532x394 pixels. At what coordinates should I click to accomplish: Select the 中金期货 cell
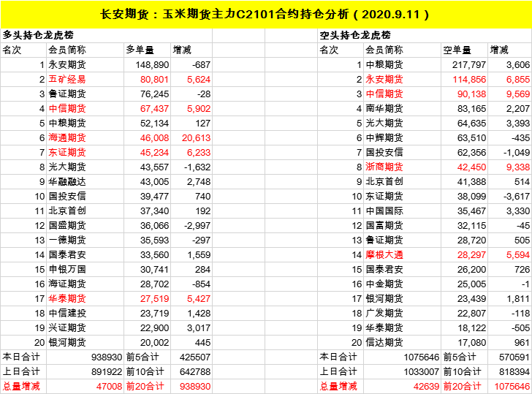(403, 284)
